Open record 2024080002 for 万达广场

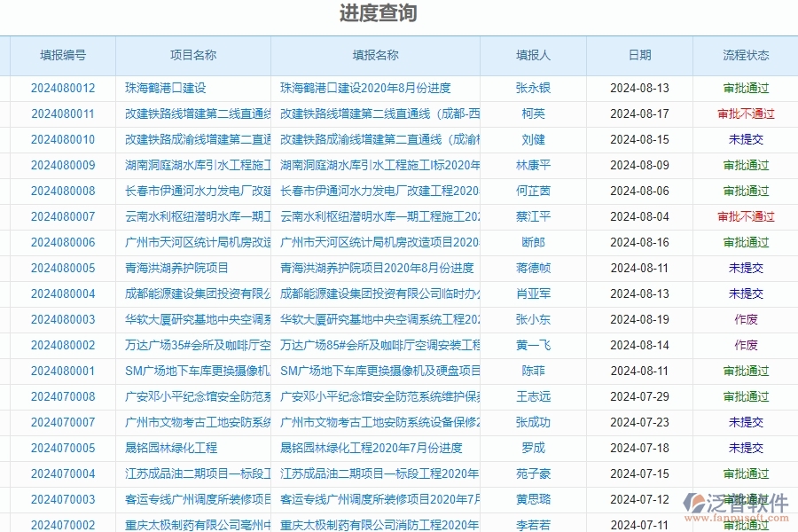click(x=59, y=345)
